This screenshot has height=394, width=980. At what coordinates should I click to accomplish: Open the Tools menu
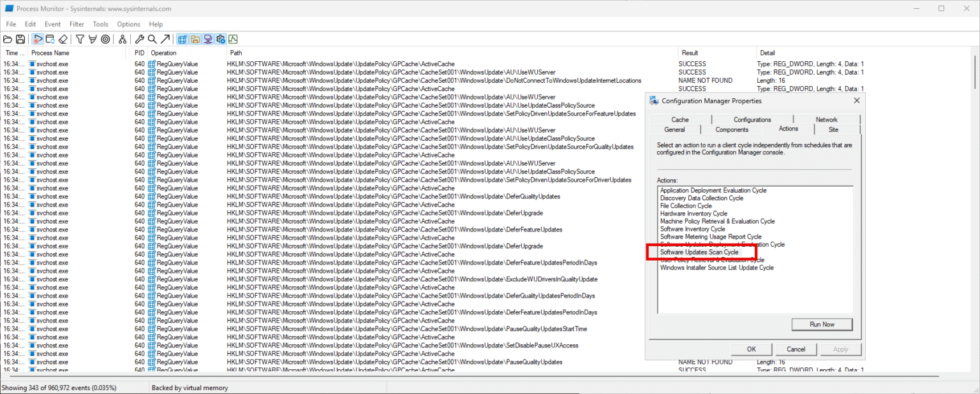coord(100,24)
